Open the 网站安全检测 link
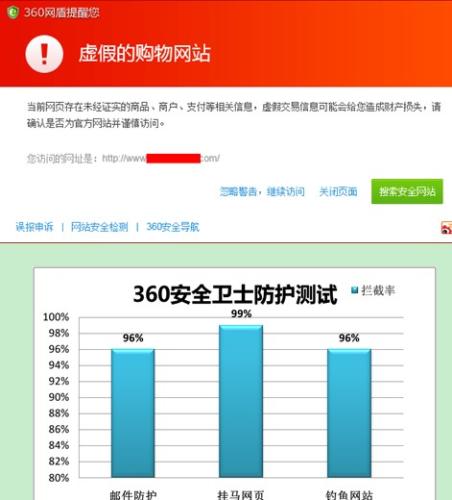Viewport: 452px width, 500px height. (x=99, y=227)
